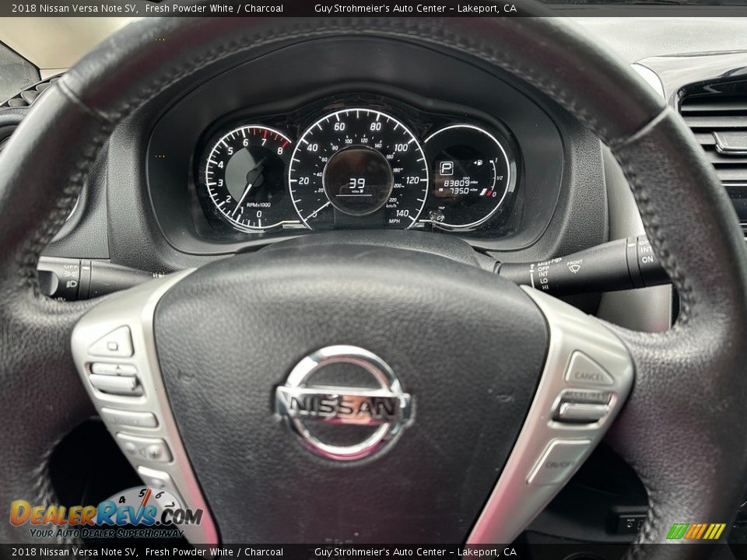The image size is (747, 560).
Task: Click the cruise ON/OFF steering wheel button
Action: [x=558, y=461]
